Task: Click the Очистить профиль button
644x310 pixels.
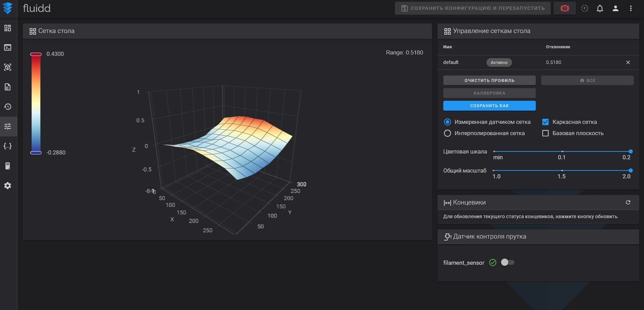Action: click(x=489, y=81)
